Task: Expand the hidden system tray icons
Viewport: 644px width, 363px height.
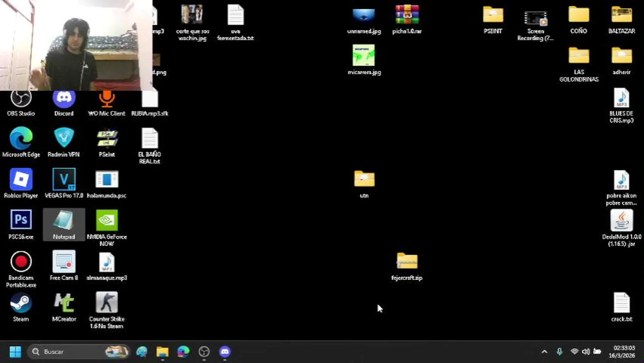Action: 544,351
